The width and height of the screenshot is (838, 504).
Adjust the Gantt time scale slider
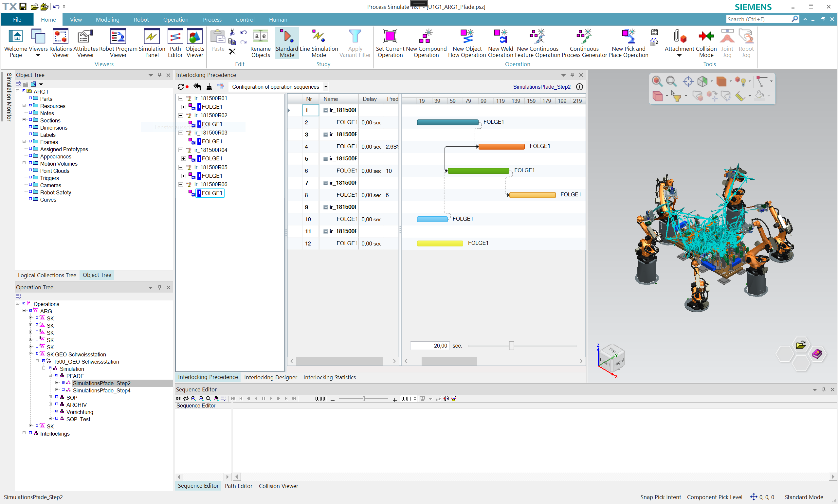tap(512, 346)
